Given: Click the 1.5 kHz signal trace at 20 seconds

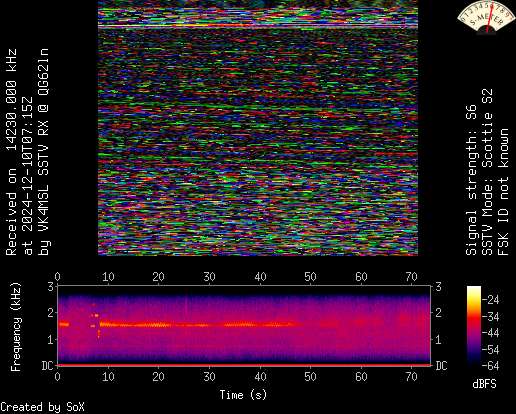Looking at the screenshot, I should tap(159, 324).
